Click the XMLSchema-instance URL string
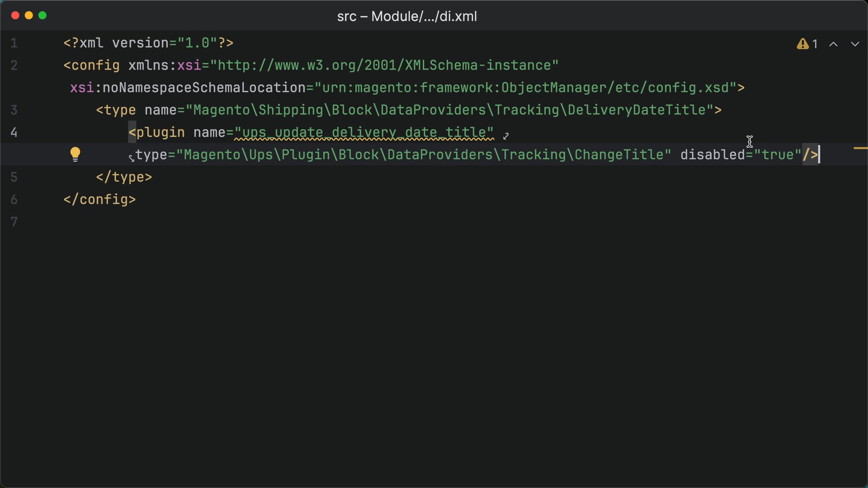Viewport: 868px width, 488px height. pos(384,65)
